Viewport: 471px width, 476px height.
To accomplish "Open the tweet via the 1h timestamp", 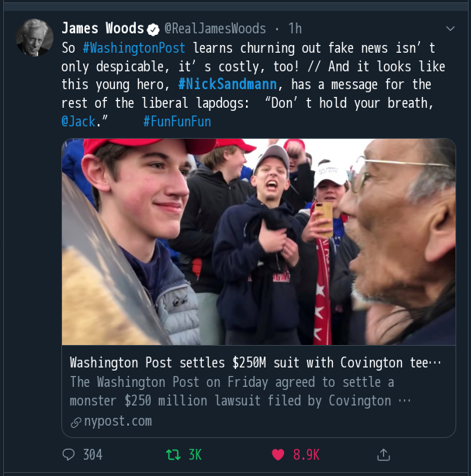I will 295,29.
